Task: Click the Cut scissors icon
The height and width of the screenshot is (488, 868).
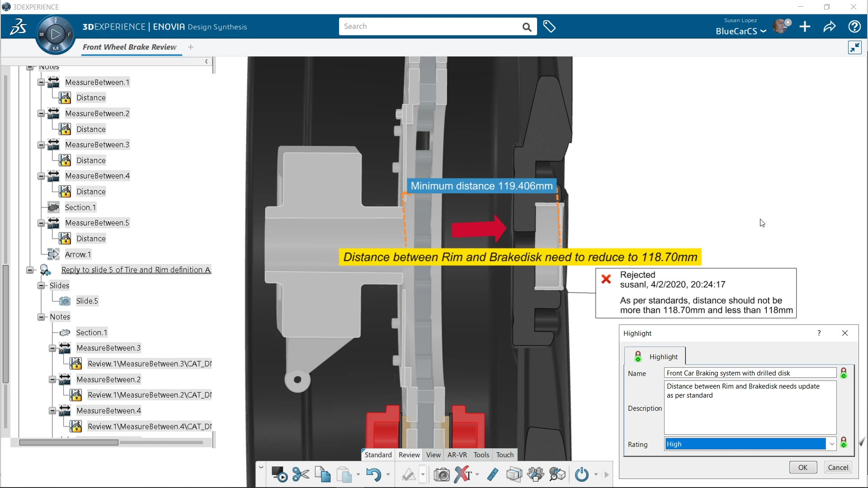Action: (301, 475)
